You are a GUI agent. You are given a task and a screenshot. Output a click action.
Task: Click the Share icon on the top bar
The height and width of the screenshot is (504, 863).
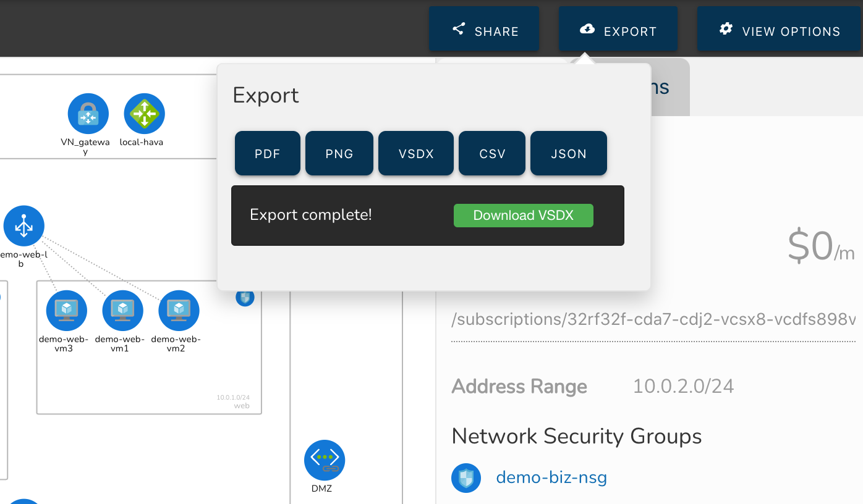tap(458, 28)
